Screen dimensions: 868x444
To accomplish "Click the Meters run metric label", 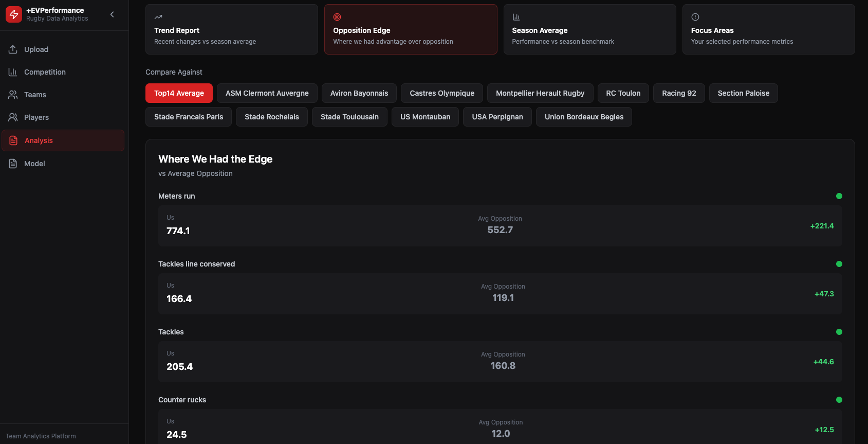I will pos(177,196).
